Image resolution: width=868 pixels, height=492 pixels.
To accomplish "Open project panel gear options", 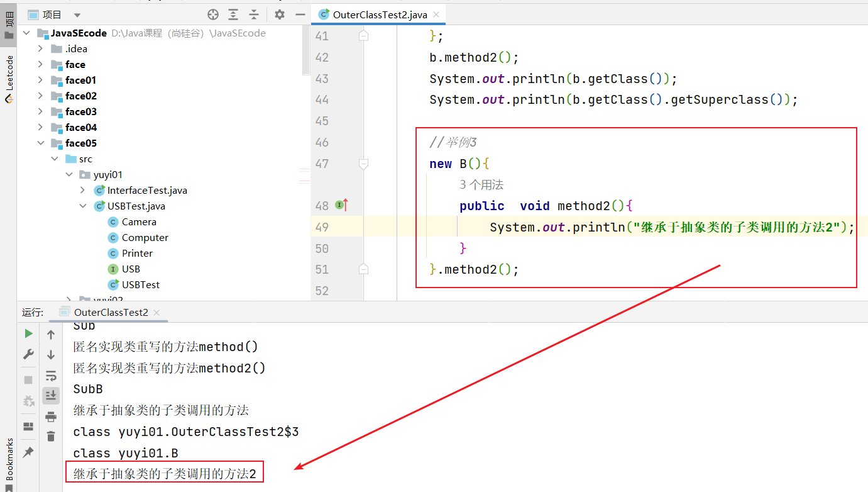I will [x=280, y=14].
